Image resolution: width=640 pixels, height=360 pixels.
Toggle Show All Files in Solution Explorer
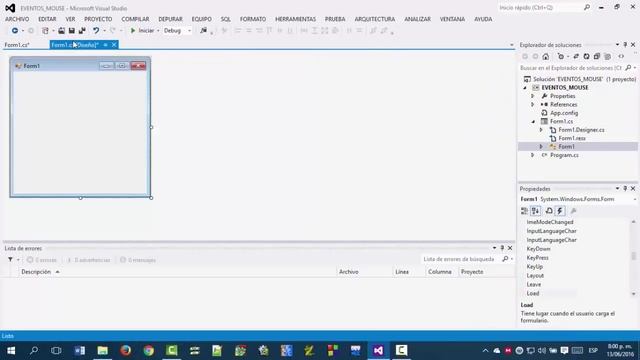pos(607,57)
